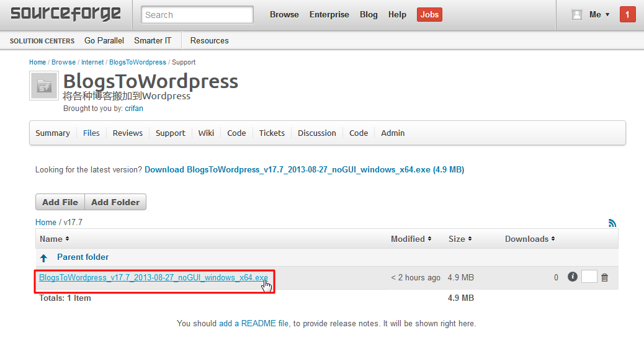Open the add a README file link
The image size is (644, 343).
254,324
